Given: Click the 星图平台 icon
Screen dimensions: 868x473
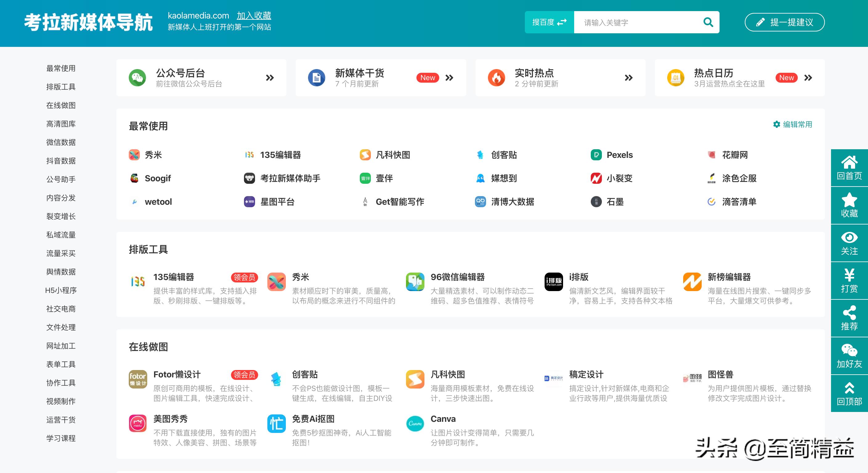Looking at the screenshot, I should click(x=249, y=202).
